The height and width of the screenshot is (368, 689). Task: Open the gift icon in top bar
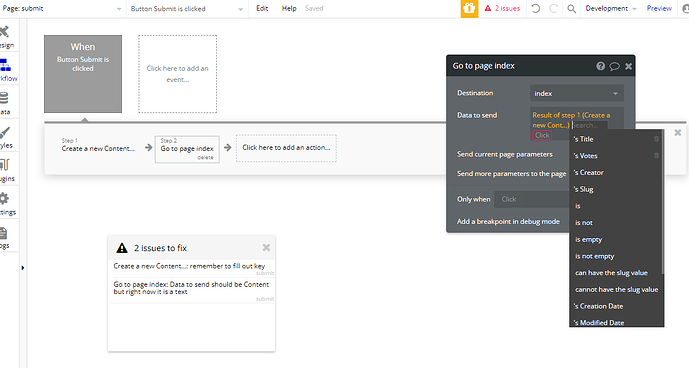[469, 8]
